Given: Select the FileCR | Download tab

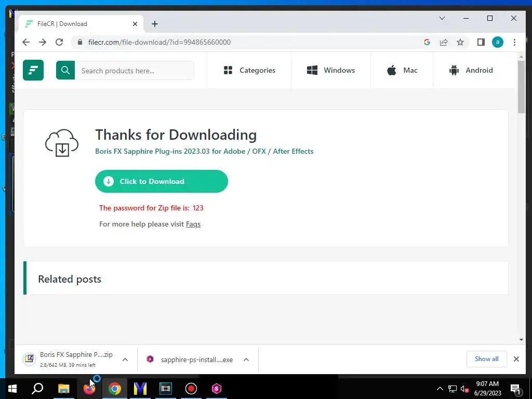Looking at the screenshot, I should (82, 24).
